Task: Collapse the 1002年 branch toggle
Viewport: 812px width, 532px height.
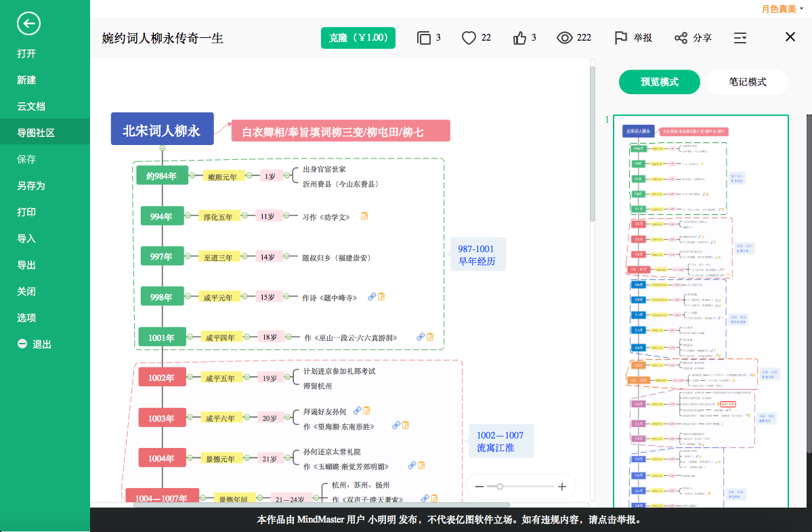Action: (x=190, y=377)
